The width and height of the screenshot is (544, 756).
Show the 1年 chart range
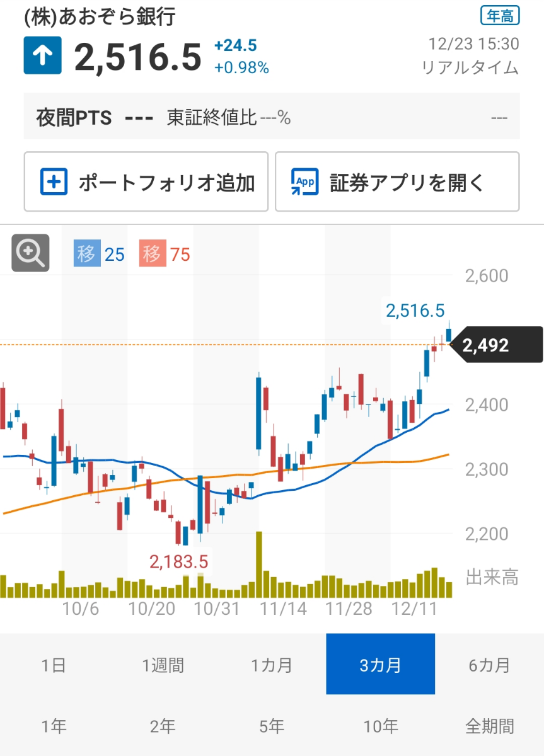tap(54, 726)
